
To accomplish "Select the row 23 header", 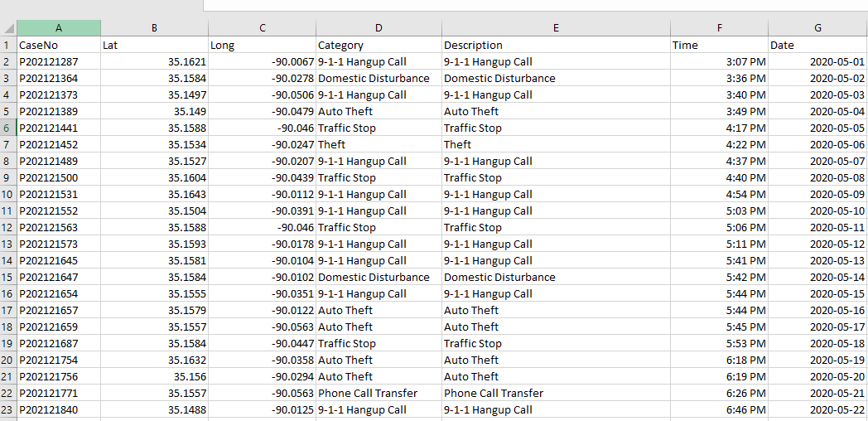I will (7, 410).
